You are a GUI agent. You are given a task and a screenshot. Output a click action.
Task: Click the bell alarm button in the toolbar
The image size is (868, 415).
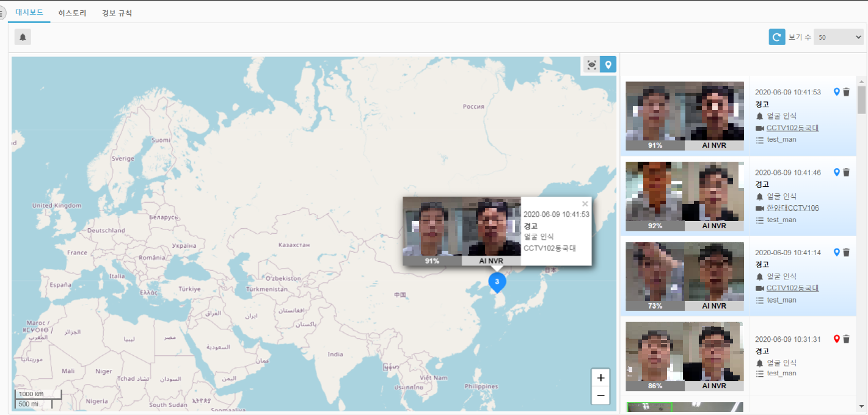[23, 37]
